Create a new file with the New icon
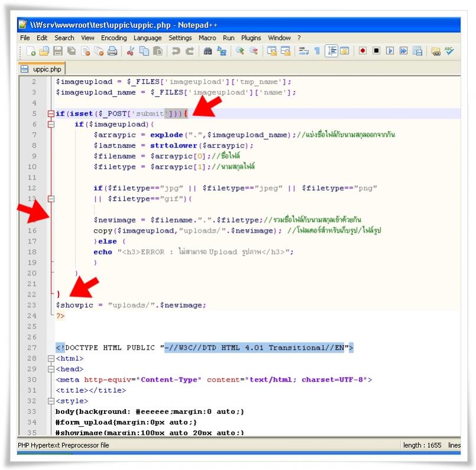This screenshot has height=470, width=476. coord(31,51)
